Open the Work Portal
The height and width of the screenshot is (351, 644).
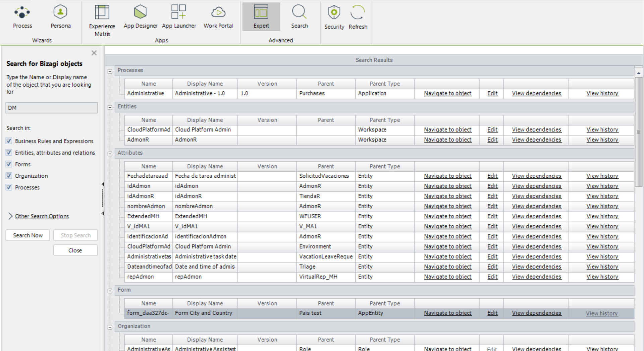(218, 17)
